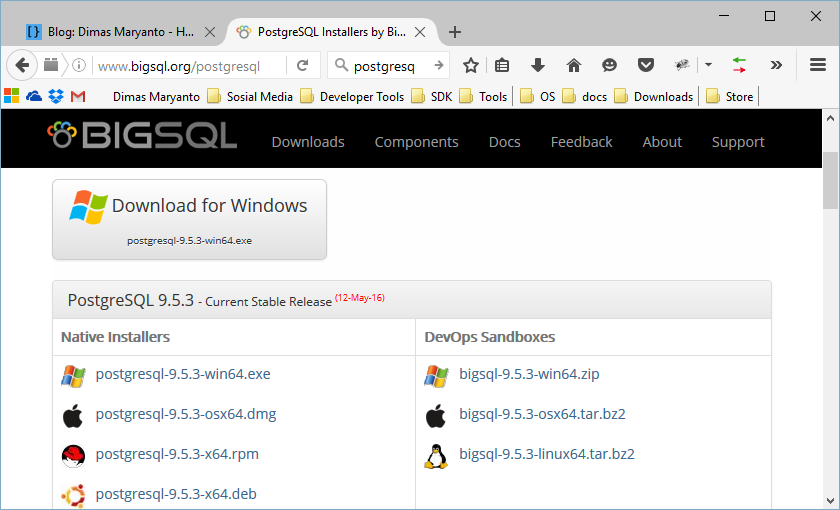Click the Download for Windows button
Viewport: 840px width, 510px height.
tap(190, 220)
